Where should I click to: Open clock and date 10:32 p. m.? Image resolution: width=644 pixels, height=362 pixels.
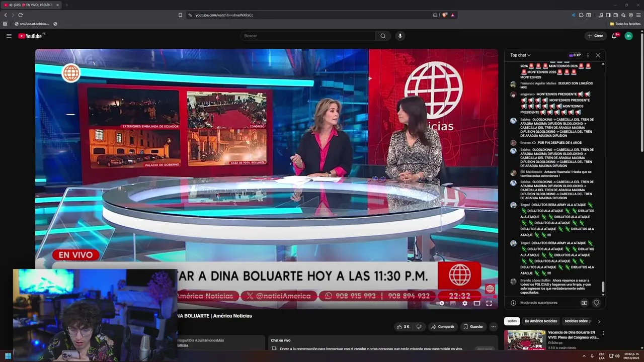pyautogui.click(x=631, y=356)
